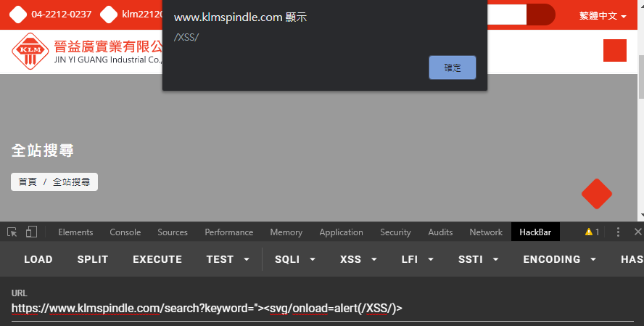Switch to the Application tab
The image size is (644, 326).
tap(342, 232)
